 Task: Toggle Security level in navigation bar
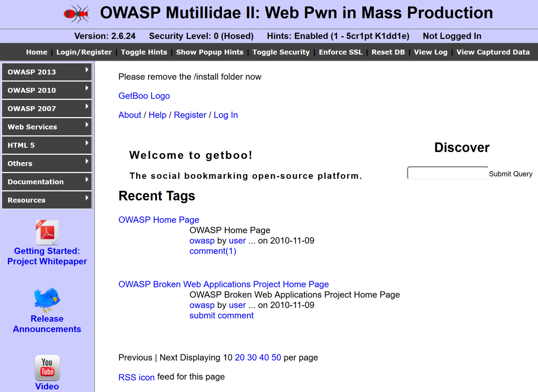point(281,52)
